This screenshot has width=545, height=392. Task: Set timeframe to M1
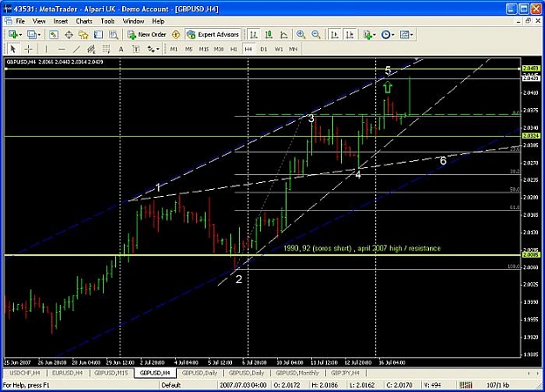[x=174, y=49]
